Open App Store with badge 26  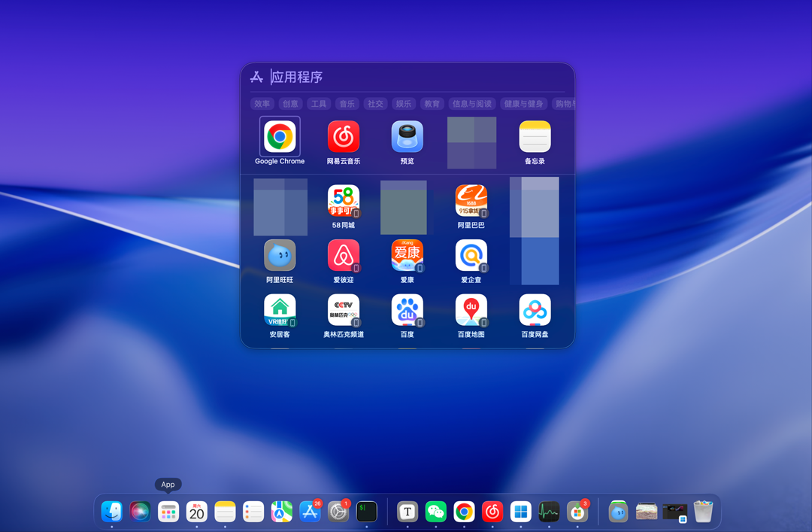click(x=311, y=512)
